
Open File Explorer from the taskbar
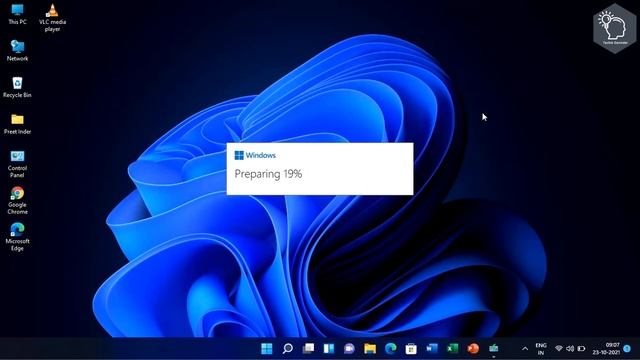pos(370,349)
